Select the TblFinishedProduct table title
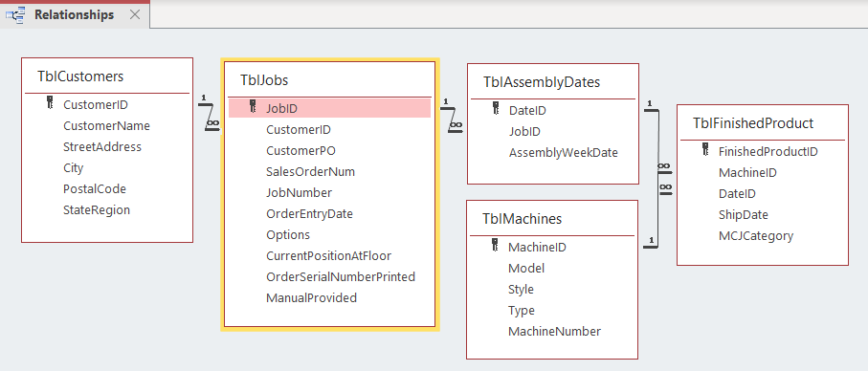This screenshot has height=371, width=868. [x=753, y=123]
